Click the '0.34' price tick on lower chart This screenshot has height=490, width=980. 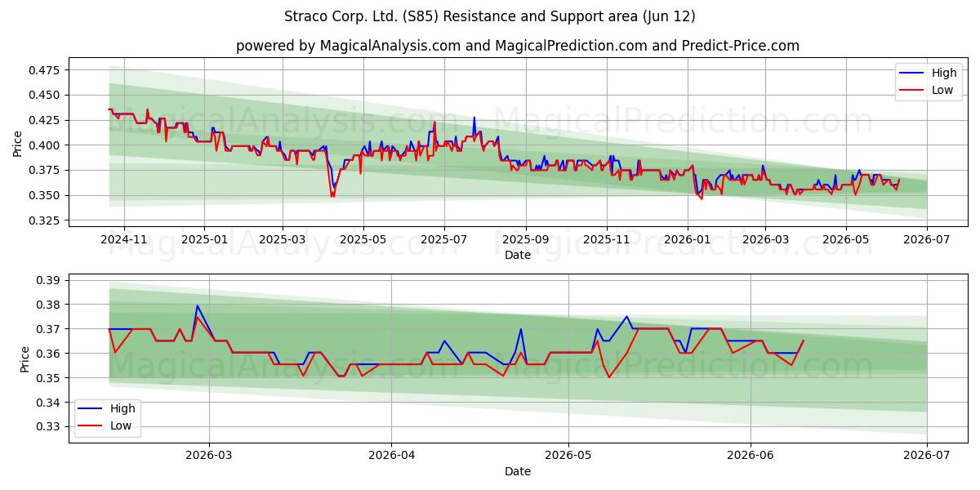pyautogui.click(x=50, y=403)
